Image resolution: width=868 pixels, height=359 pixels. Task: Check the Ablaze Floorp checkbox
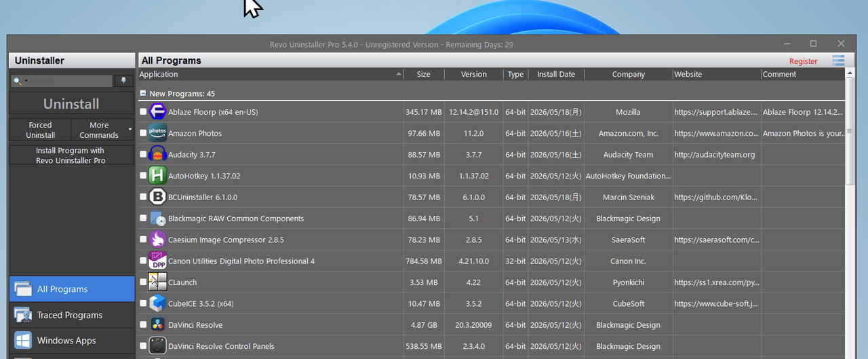click(143, 112)
